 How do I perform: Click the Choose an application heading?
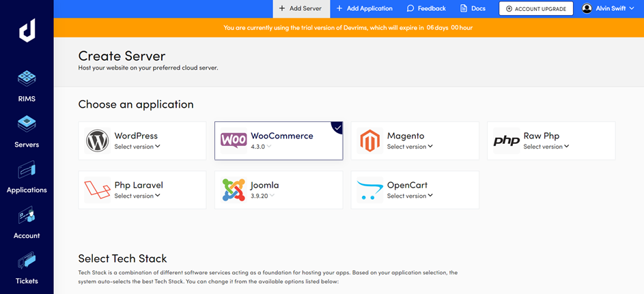(136, 104)
